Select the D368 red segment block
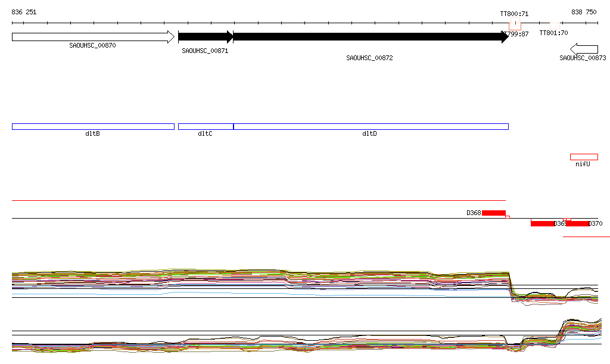This screenshot has width=610, height=364. (x=494, y=213)
